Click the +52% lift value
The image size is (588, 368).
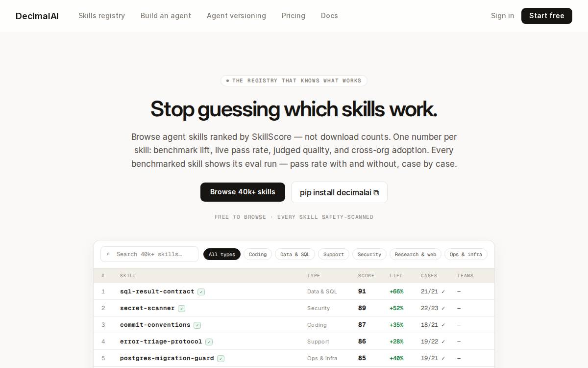click(396, 308)
